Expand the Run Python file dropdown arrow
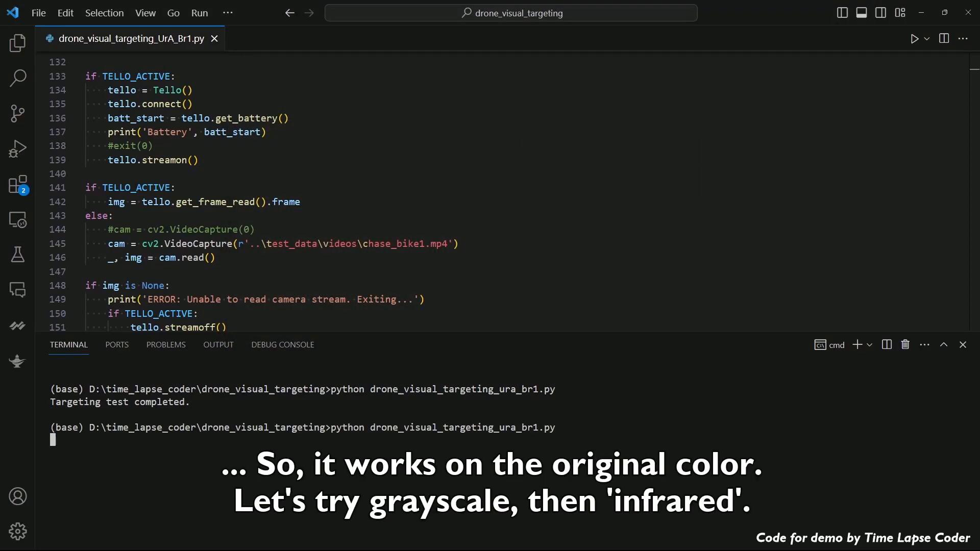This screenshot has height=551, width=980. click(x=927, y=39)
